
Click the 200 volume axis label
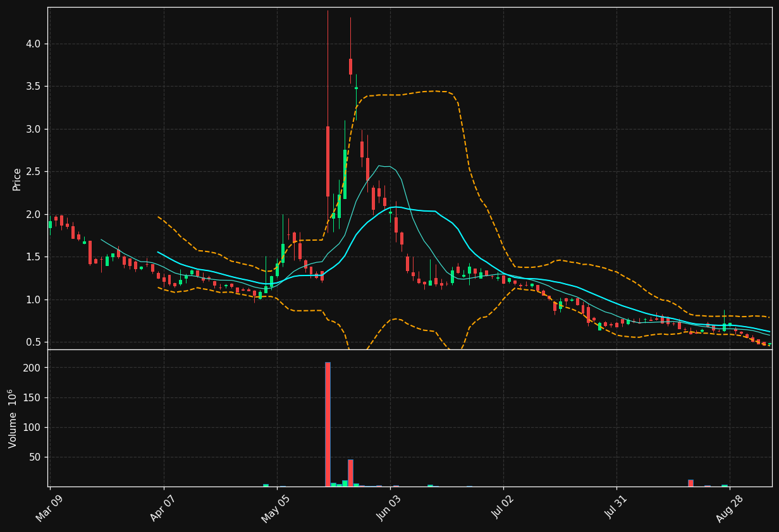33,368
